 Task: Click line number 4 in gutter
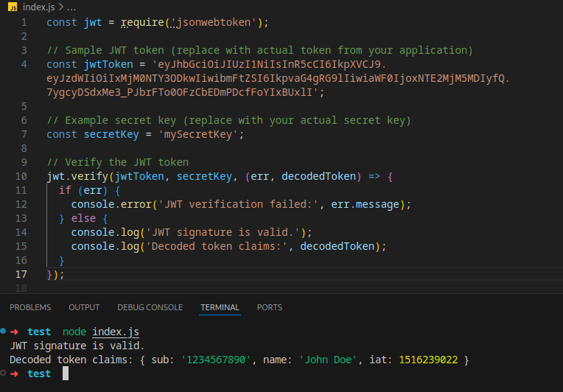tap(24, 64)
